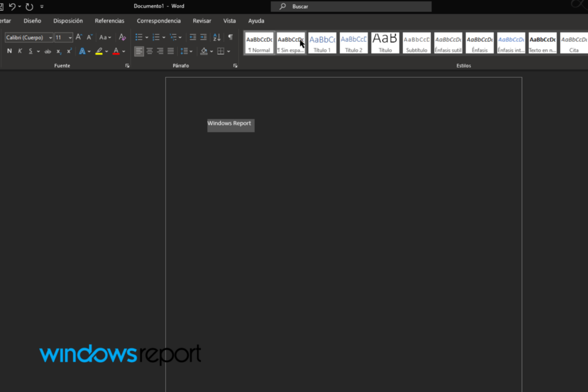Align text left
This screenshot has width=588, height=392.
tap(139, 51)
